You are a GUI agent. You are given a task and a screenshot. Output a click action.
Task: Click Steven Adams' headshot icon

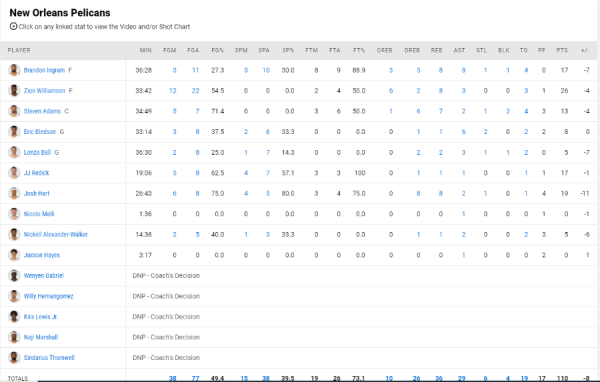pyautogui.click(x=14, y=111)
